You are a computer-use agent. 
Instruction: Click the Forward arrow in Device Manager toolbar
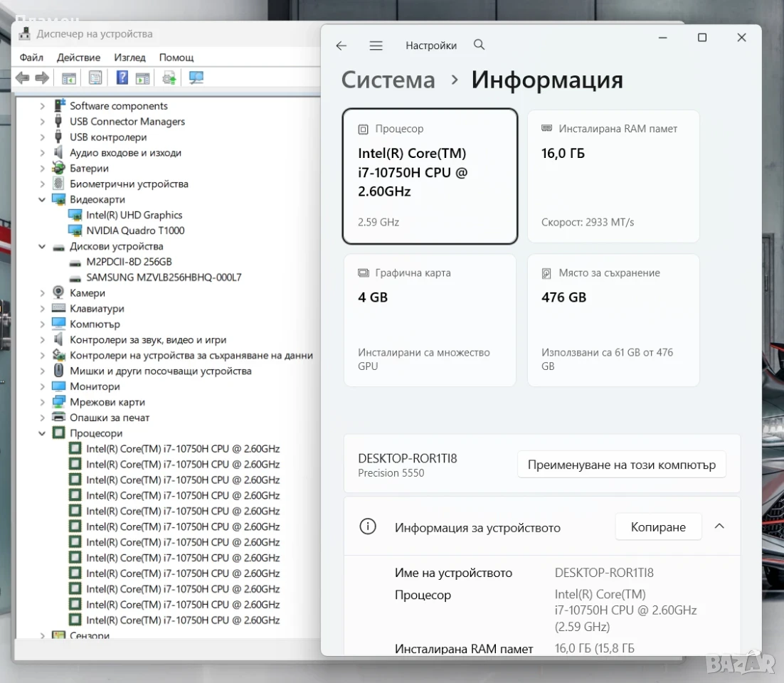[x=43, y=78]
